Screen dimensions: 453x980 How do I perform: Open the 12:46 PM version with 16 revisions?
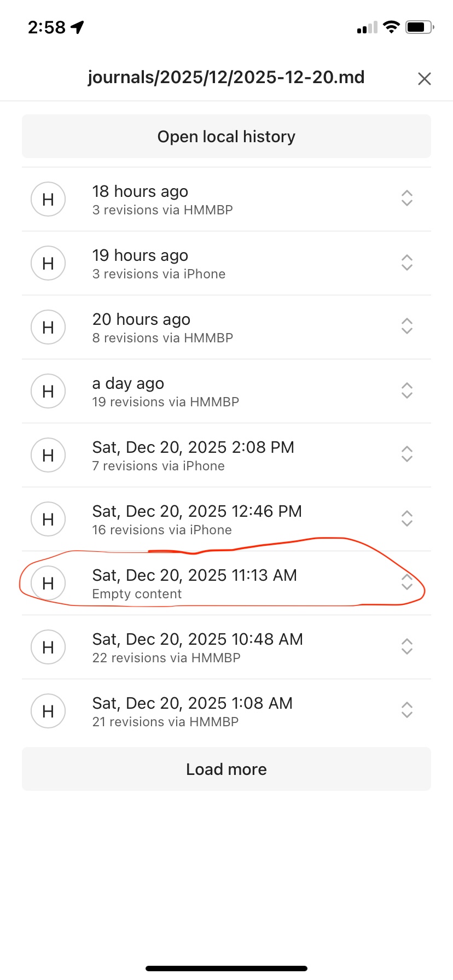197,519
